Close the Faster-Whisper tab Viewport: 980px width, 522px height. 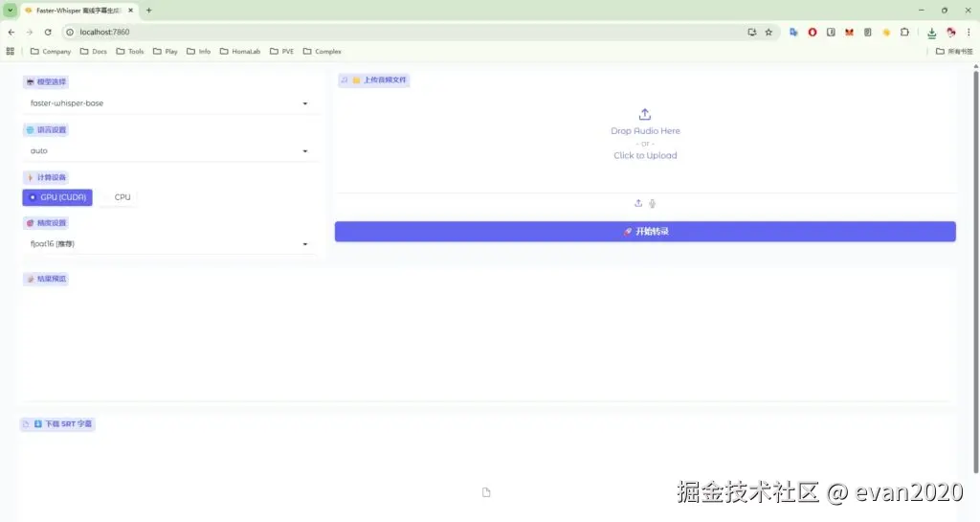pos(130,10)
